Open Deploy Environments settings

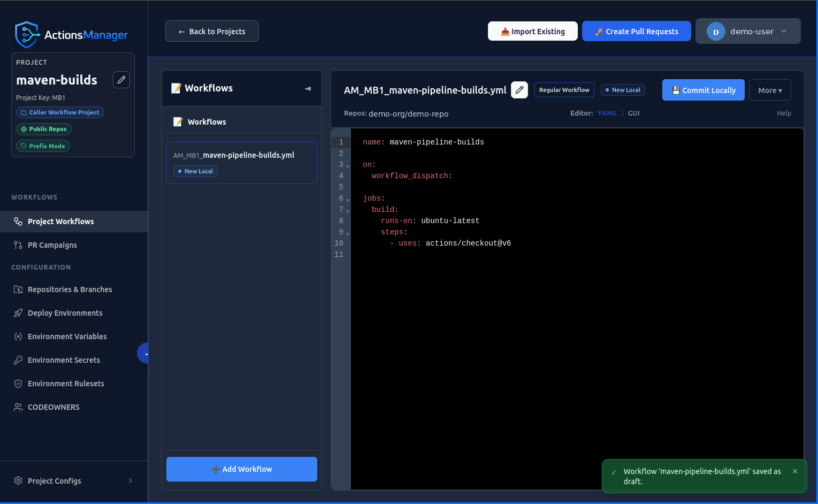point(74,313)
